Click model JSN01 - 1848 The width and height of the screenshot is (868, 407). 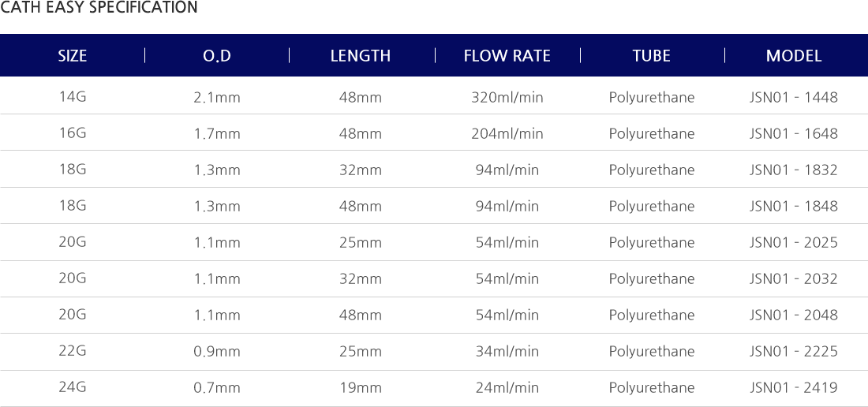[794, 207]
